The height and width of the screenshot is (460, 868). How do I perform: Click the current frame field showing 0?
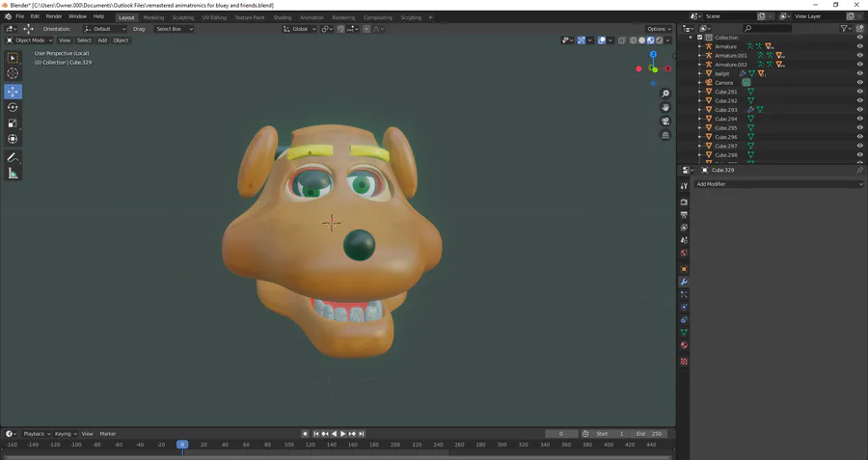tap(561, 434)
